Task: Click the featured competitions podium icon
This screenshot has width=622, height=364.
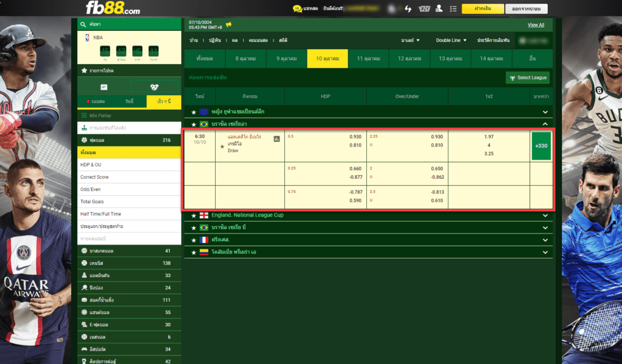Action: pyautogui.click(x=84, y=128)
